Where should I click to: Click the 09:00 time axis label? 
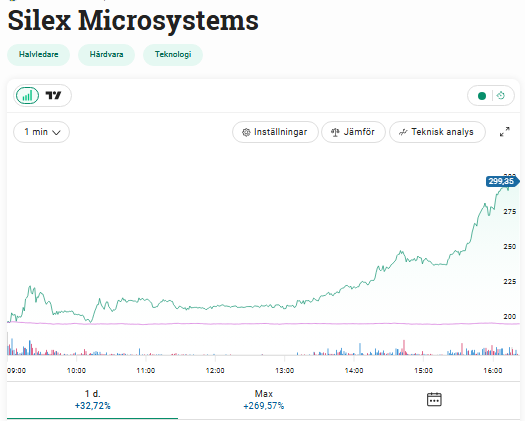click(16, 371)
